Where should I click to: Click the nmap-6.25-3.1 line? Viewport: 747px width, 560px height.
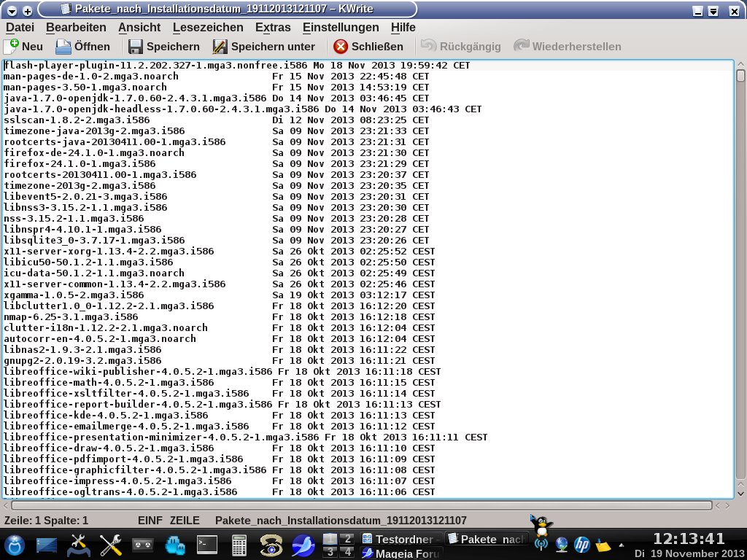219,317
